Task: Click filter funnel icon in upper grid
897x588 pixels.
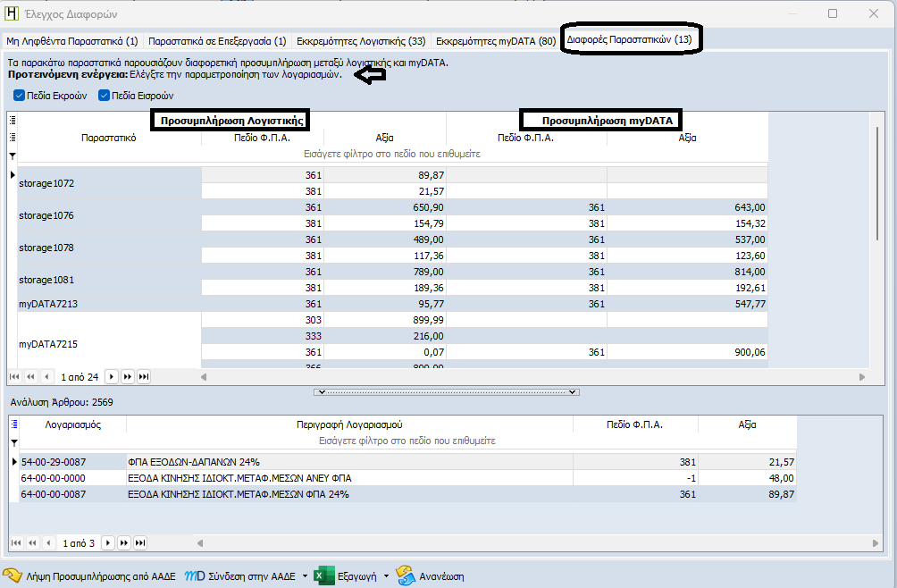Action: tap(13, 155)
